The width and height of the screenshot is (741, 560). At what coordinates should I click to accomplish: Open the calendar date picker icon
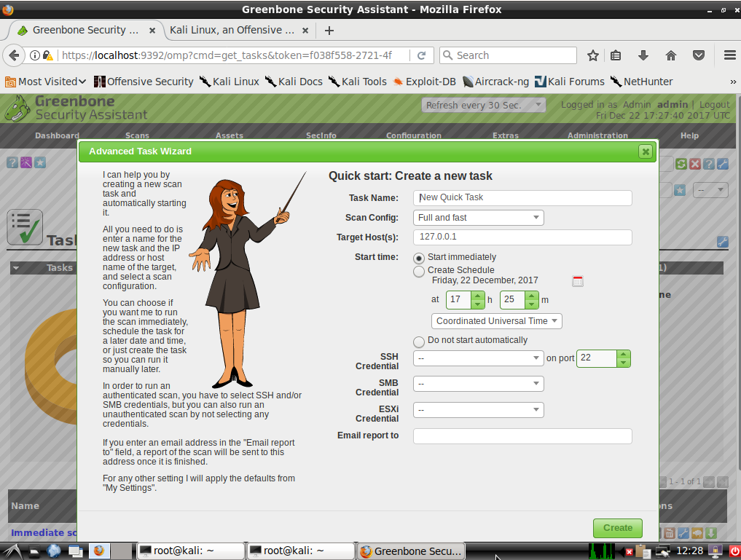point(578,281)
